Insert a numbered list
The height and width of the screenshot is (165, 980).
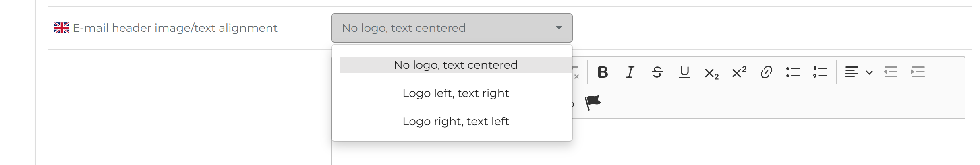point(820,72)
